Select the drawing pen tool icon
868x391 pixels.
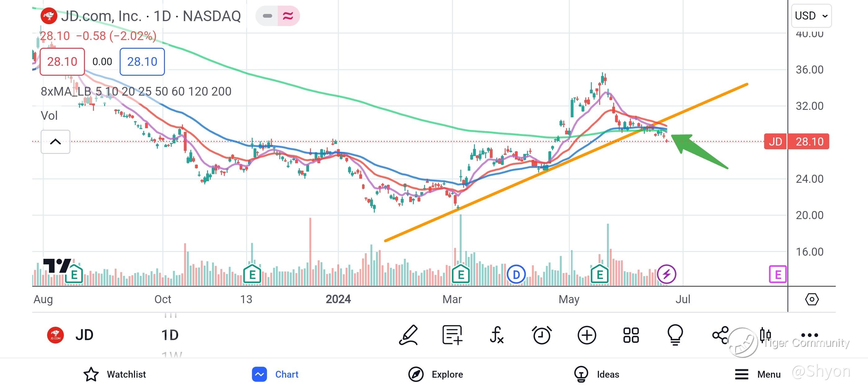coord(408,335)
